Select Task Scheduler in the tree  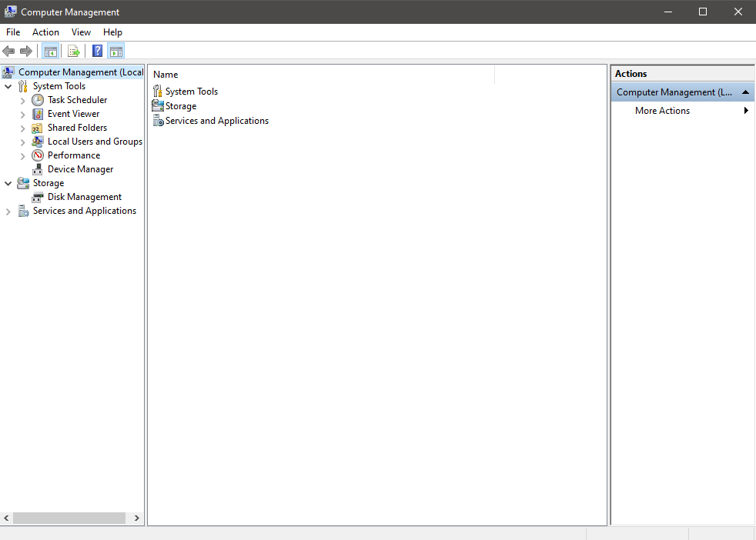77,100
